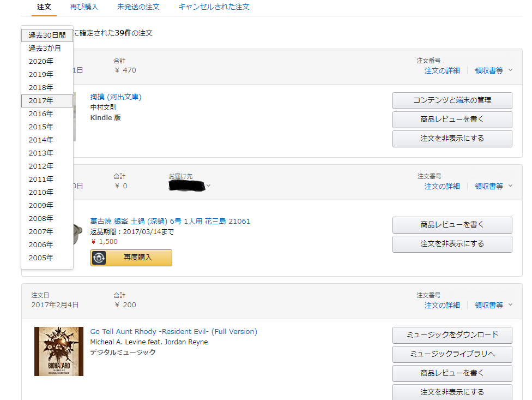Click the yellow 再度購入 button
The width and height of the screenshot is (532, 400).
tap(131, 258)
